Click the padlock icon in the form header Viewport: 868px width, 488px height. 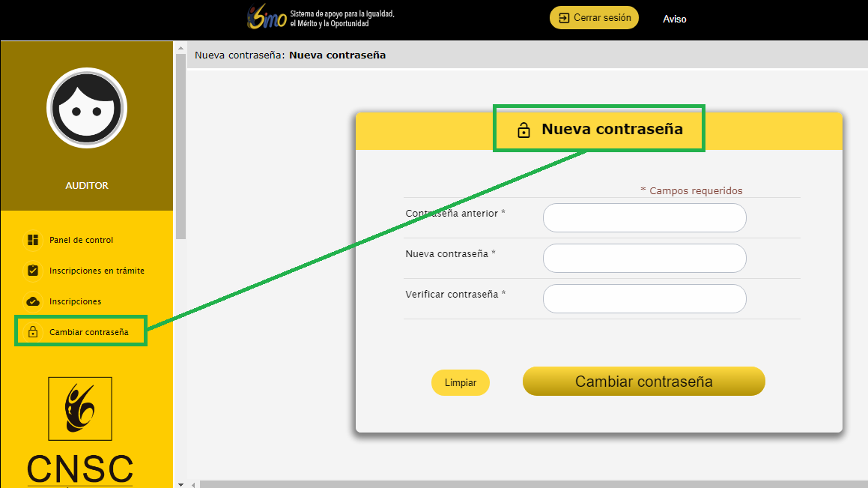(x=524, y=130)
